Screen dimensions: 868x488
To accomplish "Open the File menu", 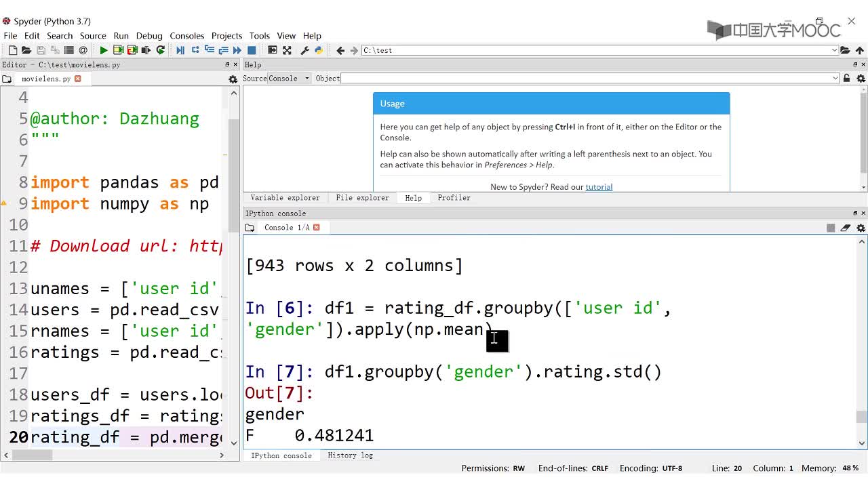I will (x=10, y=35).
